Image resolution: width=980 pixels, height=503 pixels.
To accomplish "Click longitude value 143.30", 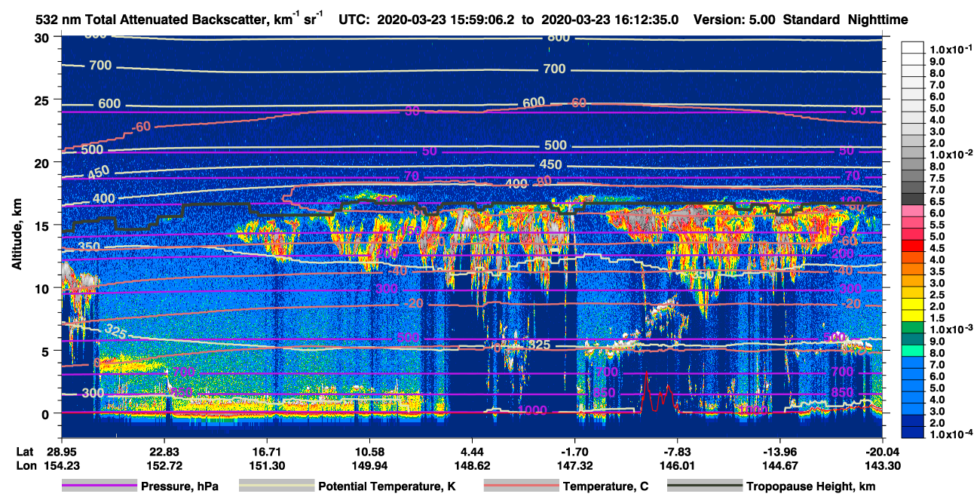I will pos(883,465).
